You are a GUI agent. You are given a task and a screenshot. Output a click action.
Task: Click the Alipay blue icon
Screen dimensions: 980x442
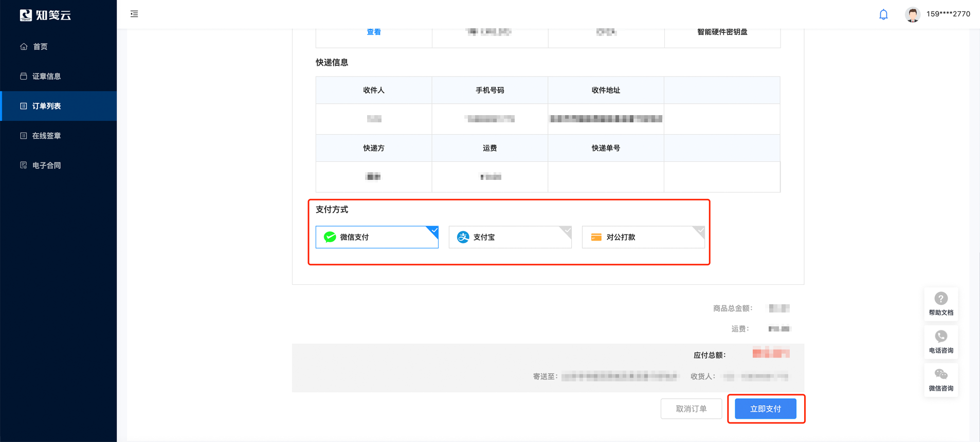tap(463, 237)
